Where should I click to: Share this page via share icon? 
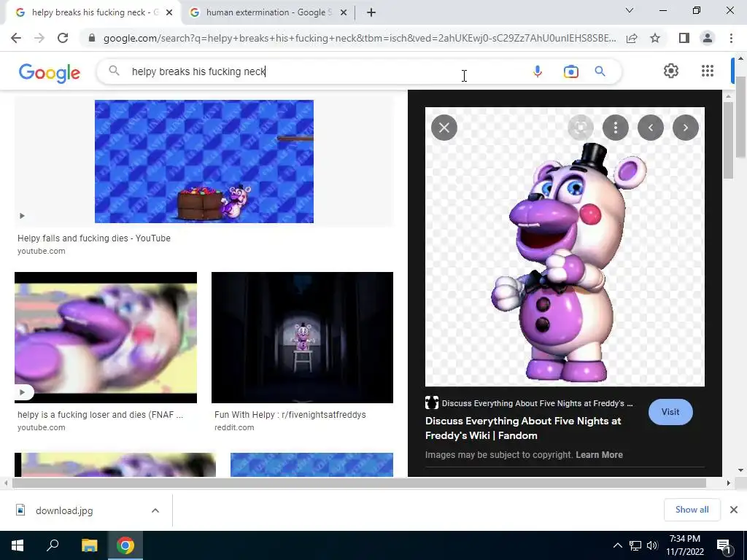click(632, 38)
